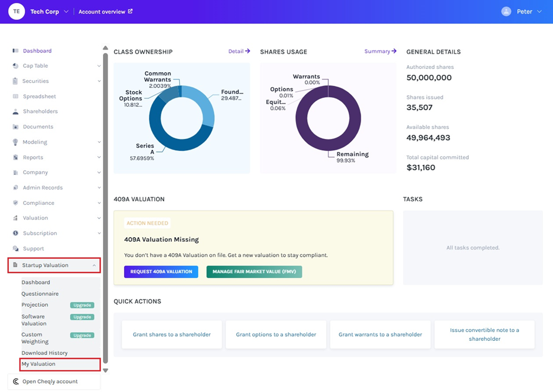
Task: Collapse the Startup Valuation section
Action: coord(94,265)
